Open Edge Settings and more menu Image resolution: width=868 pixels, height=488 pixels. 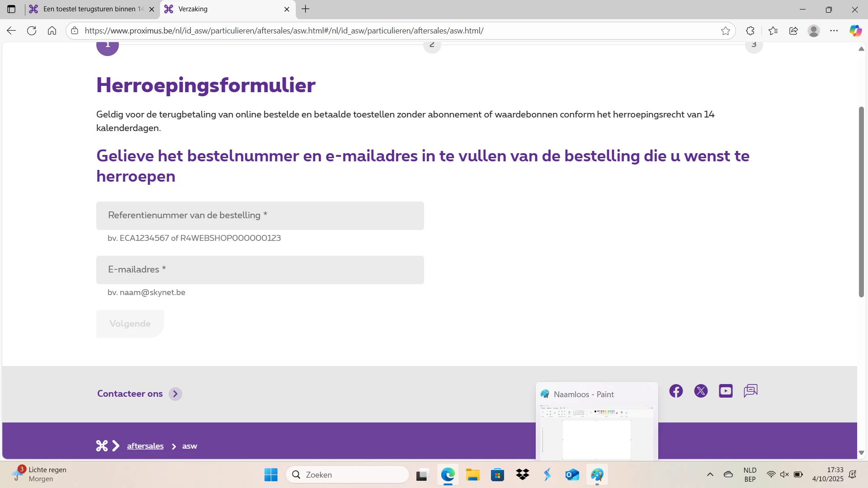834,31
